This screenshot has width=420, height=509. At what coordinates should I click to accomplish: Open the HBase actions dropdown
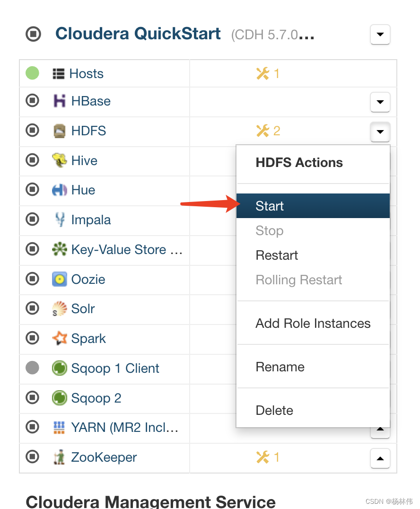coord(380,102)
